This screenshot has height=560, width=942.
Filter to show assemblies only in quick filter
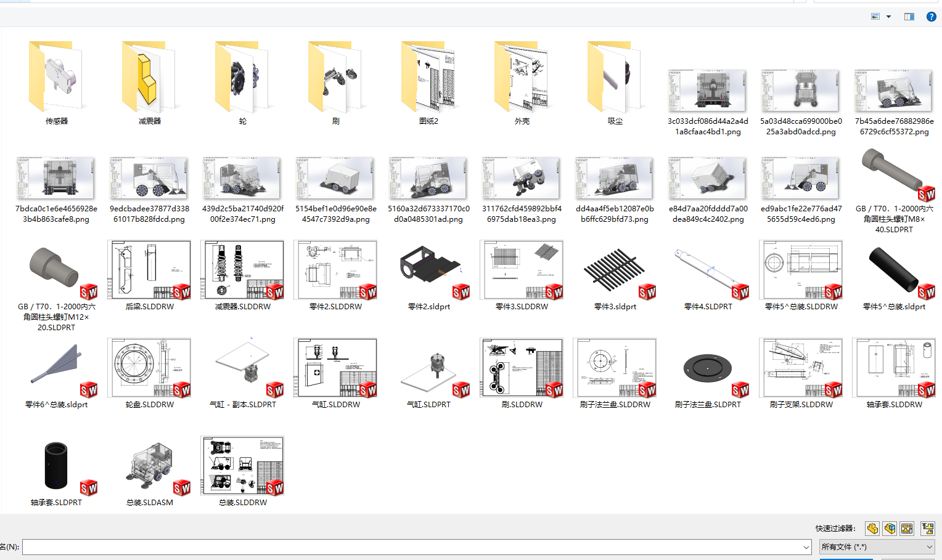890,528
